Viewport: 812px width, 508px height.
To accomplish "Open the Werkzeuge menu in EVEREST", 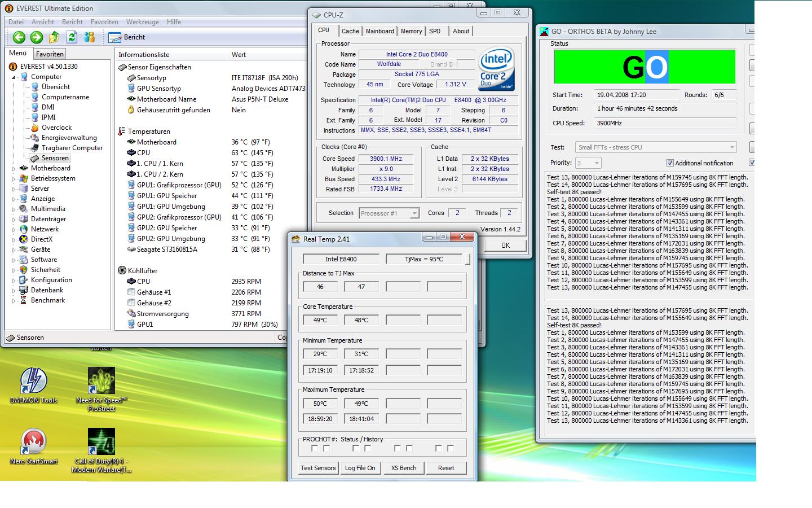I will (x=143, y=22).
